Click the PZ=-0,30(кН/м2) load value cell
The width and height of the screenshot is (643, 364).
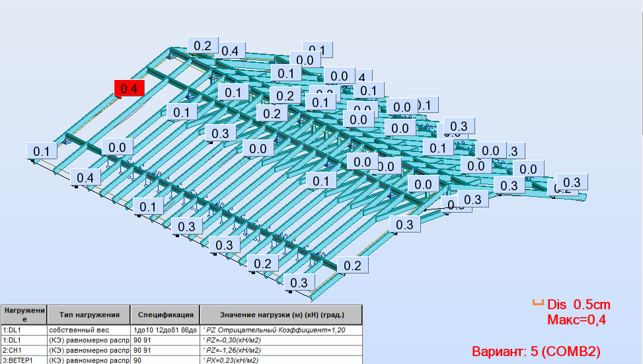[x=282, y=340]
